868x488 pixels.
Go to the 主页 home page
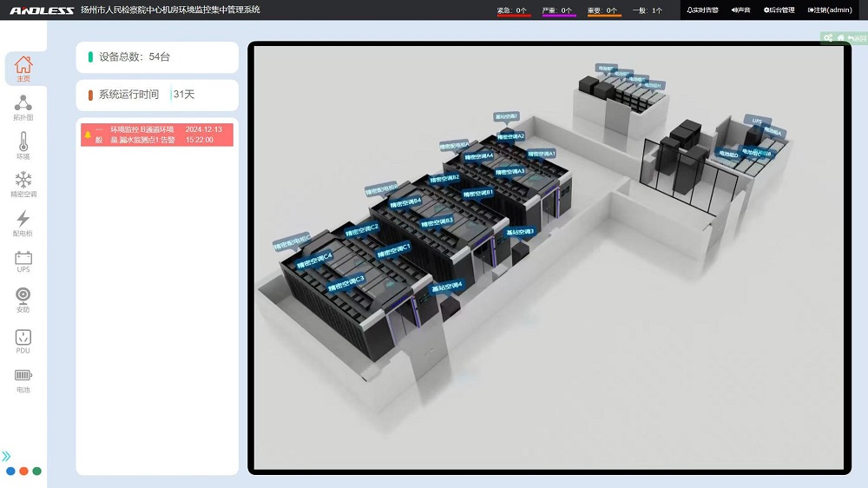pyautogui.click(x=23, y=69)
